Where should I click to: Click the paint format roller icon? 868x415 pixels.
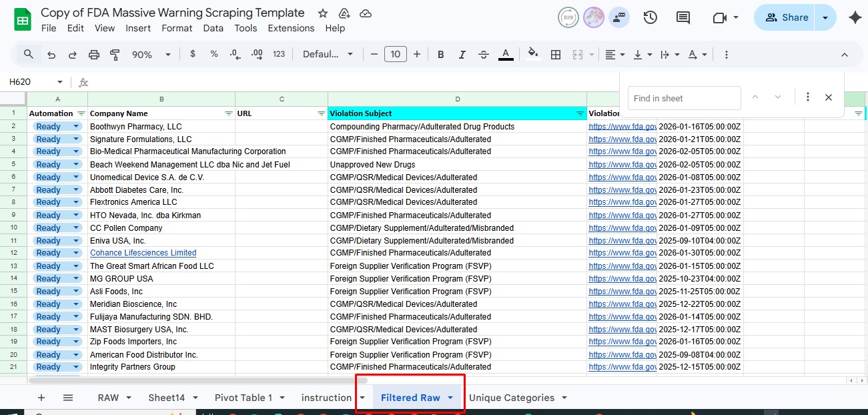pyautogui.click(x=114, y=55)
